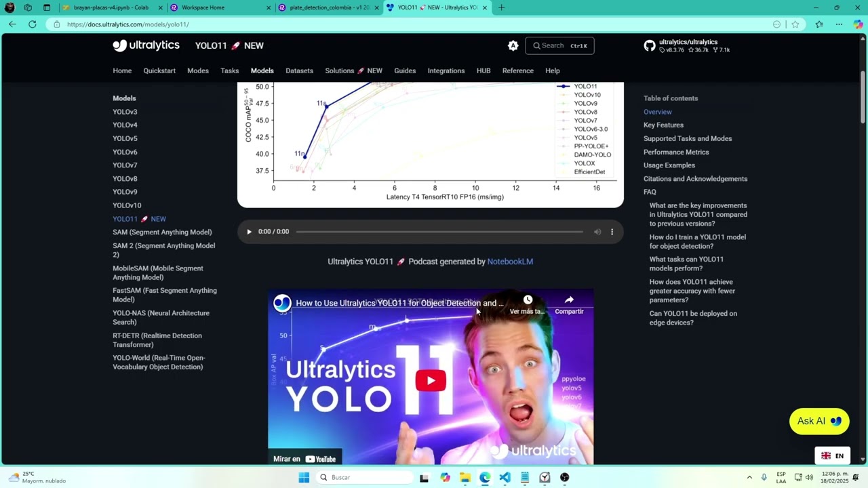
Task: Open YOLOv8 sidebar link
Action: (125, 178)
